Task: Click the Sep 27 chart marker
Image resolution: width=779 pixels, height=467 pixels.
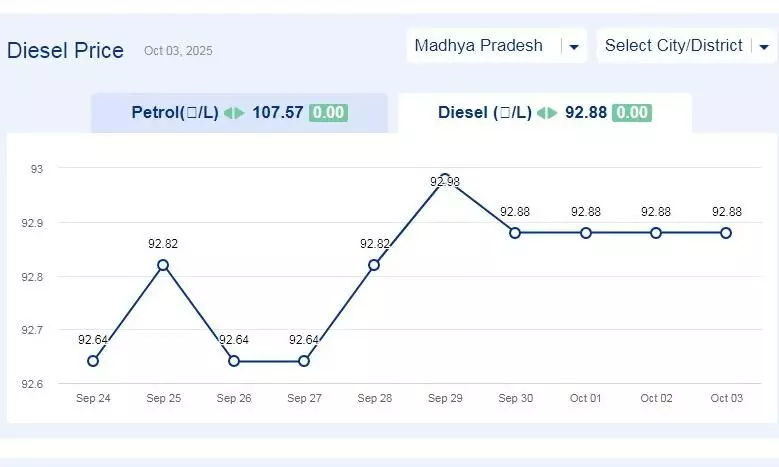Action: tap(304, 361)
